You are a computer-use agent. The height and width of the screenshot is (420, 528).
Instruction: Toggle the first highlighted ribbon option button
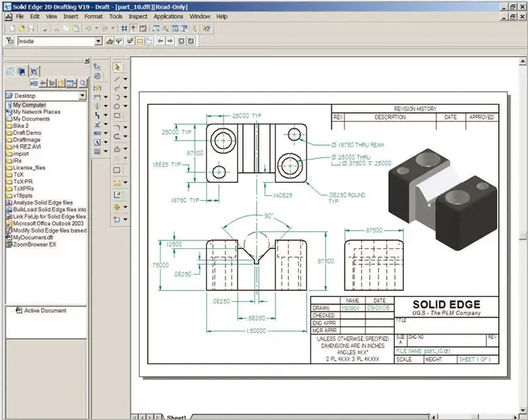[x=110, y=41]
